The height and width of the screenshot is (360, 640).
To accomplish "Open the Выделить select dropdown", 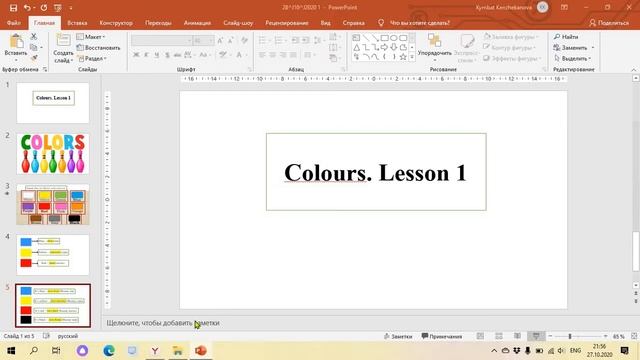I will click(572, 58).
